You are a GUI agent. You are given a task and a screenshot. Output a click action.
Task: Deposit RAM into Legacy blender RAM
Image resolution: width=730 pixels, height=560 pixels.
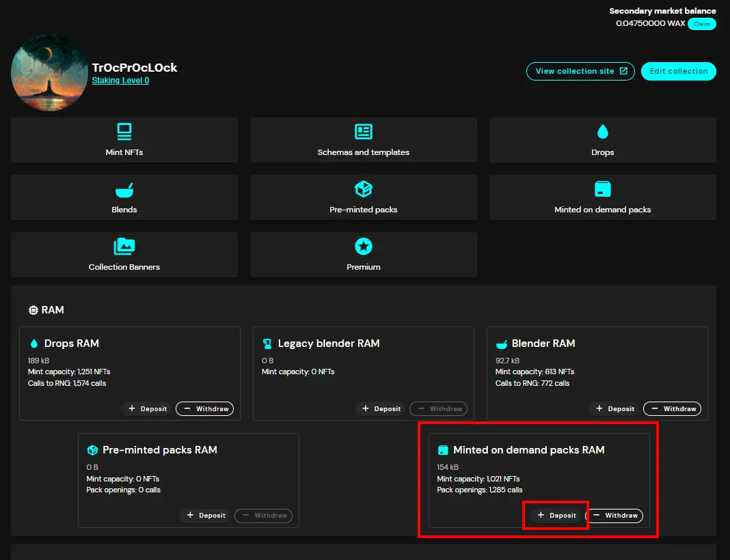(x=381, y=409)
